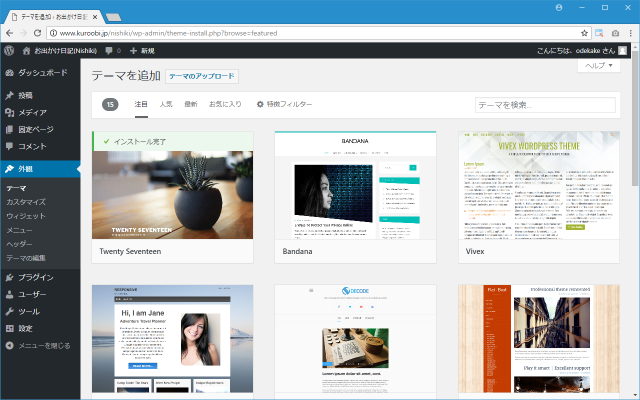Click the browser forward arrow
Screen dimensions: 640x400
pos(23,33)
